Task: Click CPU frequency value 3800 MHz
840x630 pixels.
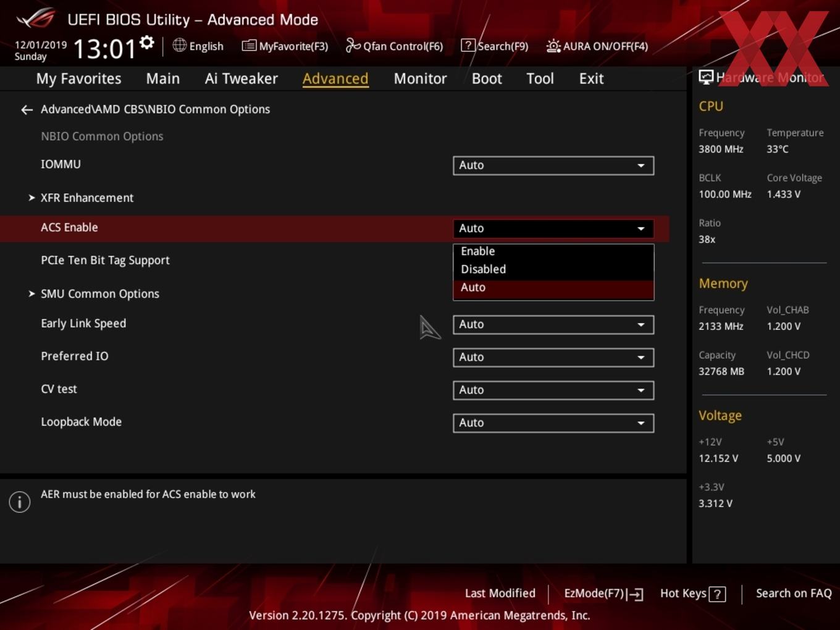Action: 721,149
